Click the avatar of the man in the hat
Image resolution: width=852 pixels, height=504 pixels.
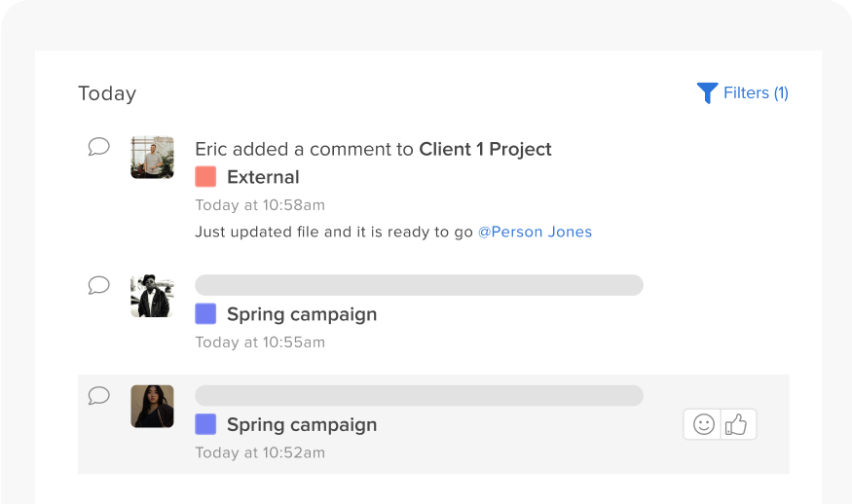pos(152,296)
